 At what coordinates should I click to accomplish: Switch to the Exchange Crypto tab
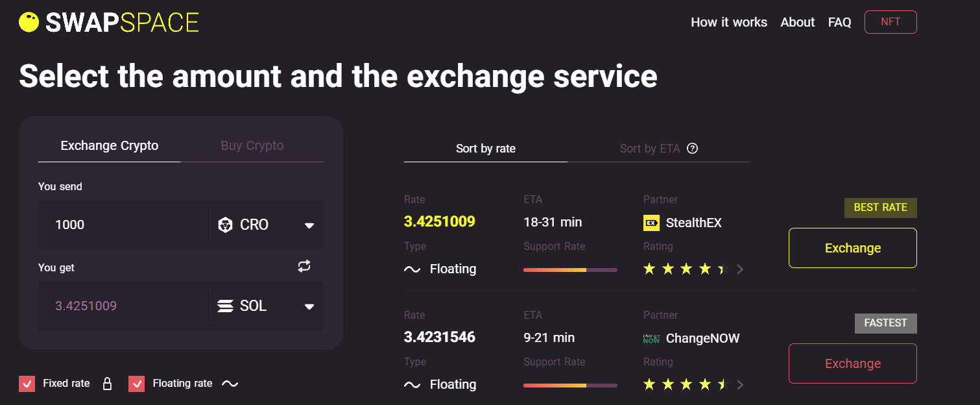point(110,146)
